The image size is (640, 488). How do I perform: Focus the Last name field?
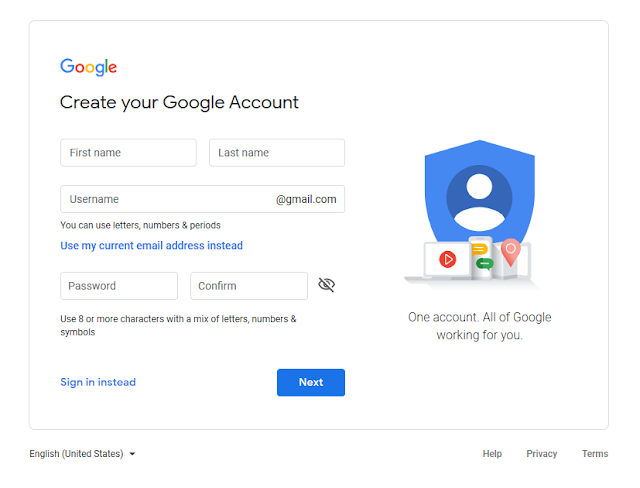pyautogui.click(x=277, y=153)
